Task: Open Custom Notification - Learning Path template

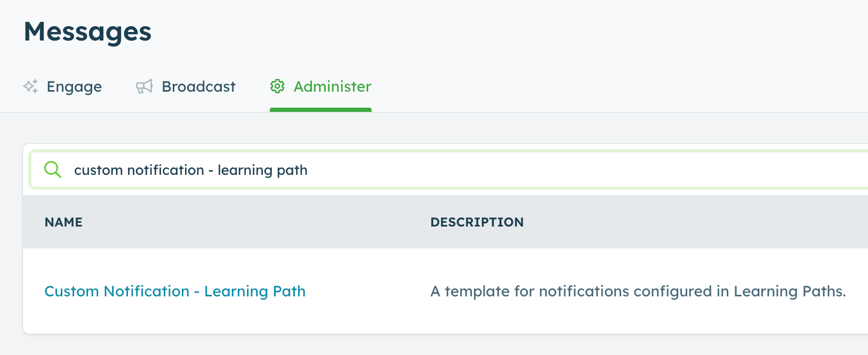Action: pyautogui.click(x=175, y=291)
